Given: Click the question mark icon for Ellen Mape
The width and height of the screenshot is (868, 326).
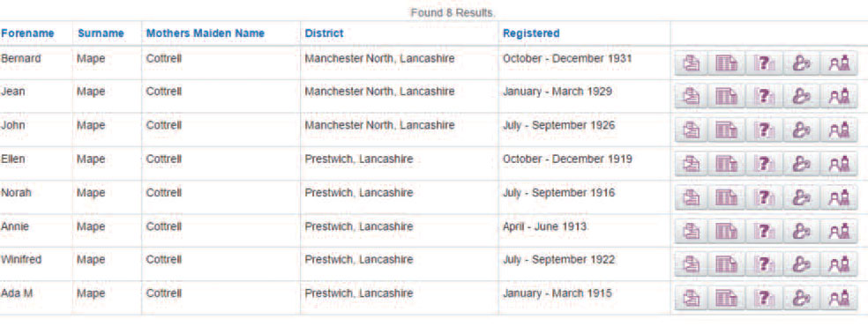Looking at the screenshot, I should (x=764, y=164).
